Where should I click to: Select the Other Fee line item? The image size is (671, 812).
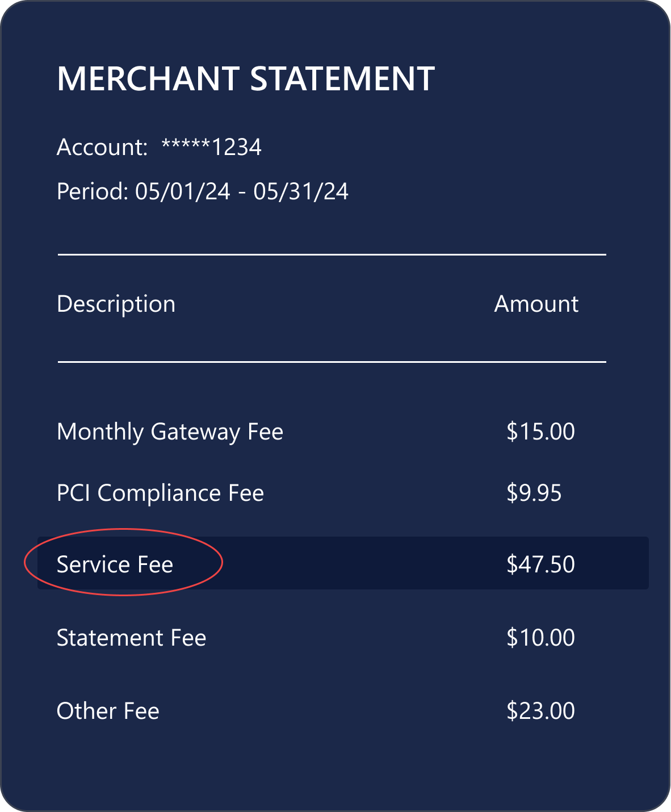pyautogui.click(x=108, y=711)
